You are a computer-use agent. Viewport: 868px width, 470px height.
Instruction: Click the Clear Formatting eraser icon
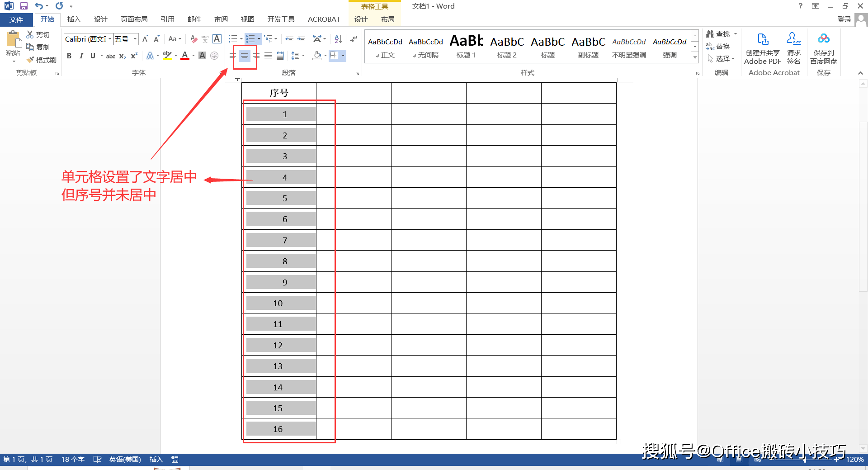point(193,39)
